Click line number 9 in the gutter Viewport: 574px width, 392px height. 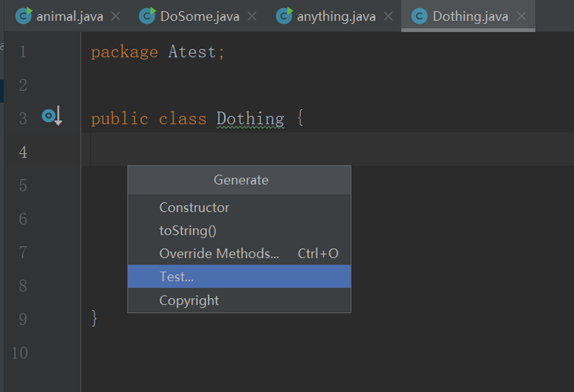[22, 319]
